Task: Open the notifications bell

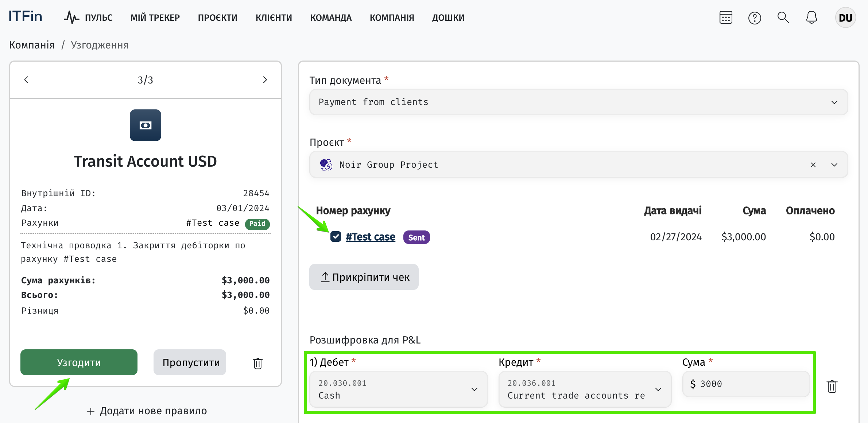Action: pos(811,18)
